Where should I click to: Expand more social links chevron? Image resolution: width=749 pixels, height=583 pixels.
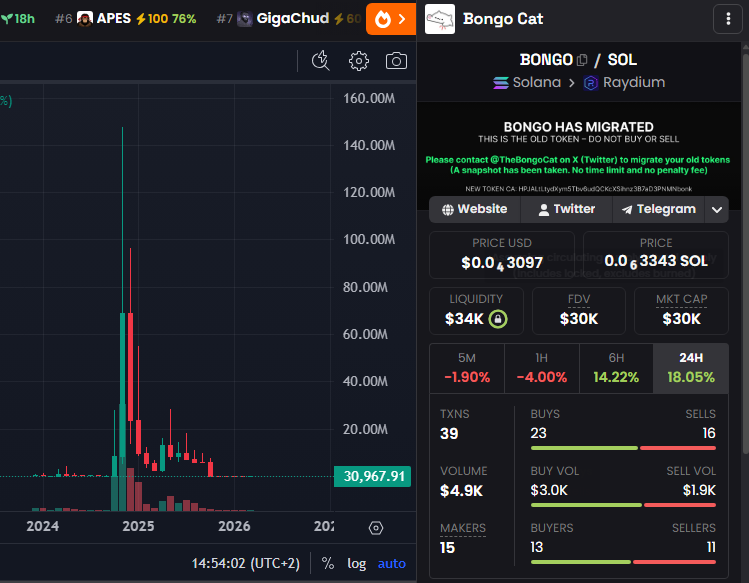(x=717, y=209)
